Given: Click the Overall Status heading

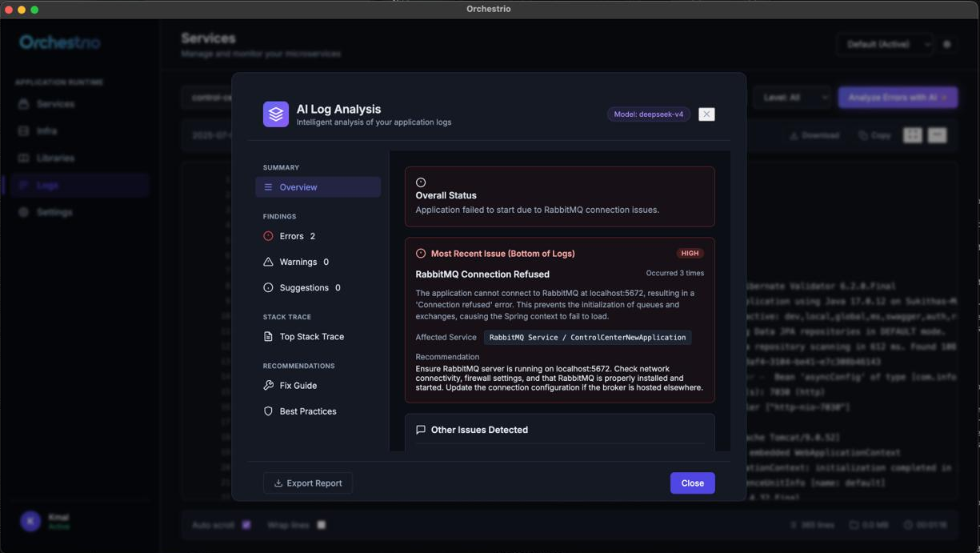Looking at the screenshot, I should click(x=446, y=195).
